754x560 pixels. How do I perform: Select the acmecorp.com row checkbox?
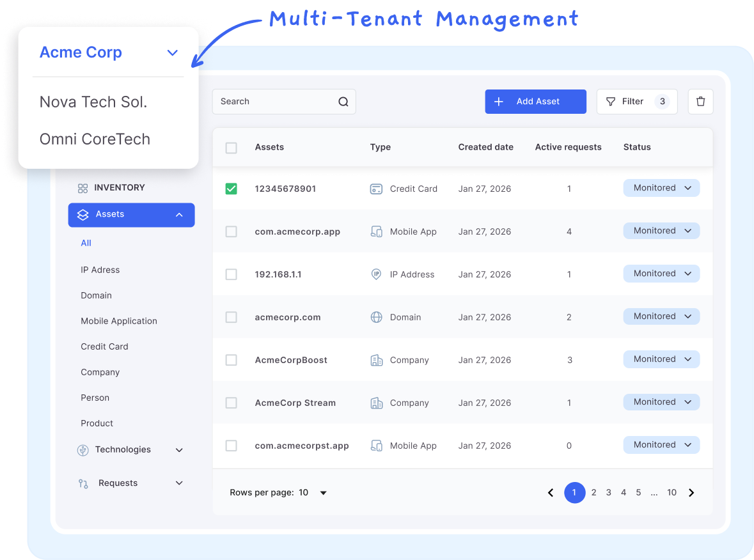pyautogui.click(x=232, y=317)
